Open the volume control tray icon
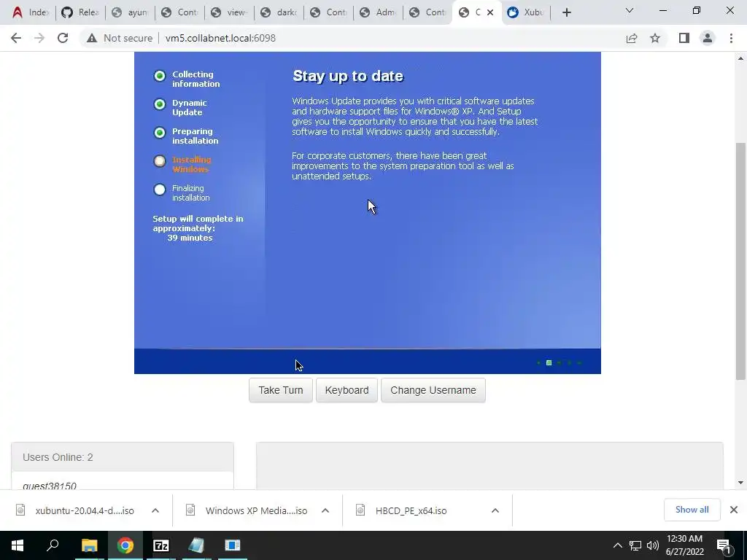The width and height of the screenshot is (747, 560). click(x=653, y=545)
